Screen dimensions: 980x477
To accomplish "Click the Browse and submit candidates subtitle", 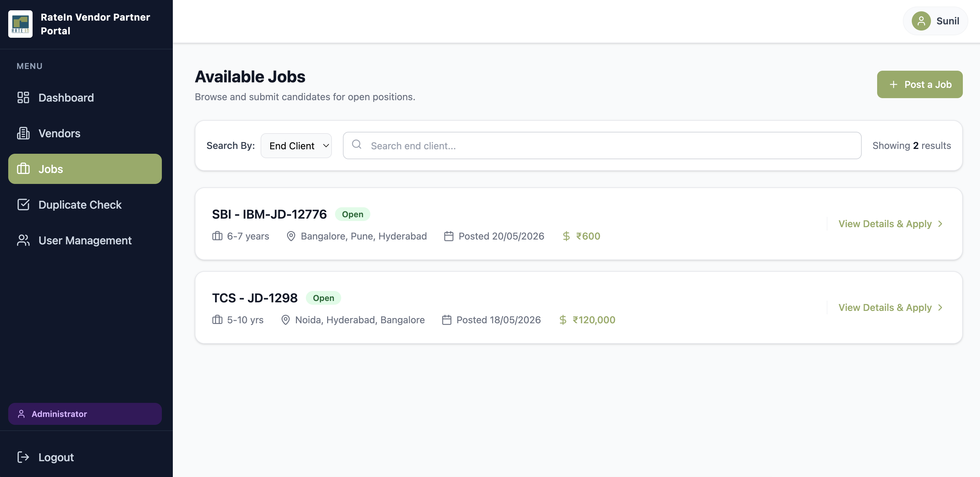I will point(305,97).
